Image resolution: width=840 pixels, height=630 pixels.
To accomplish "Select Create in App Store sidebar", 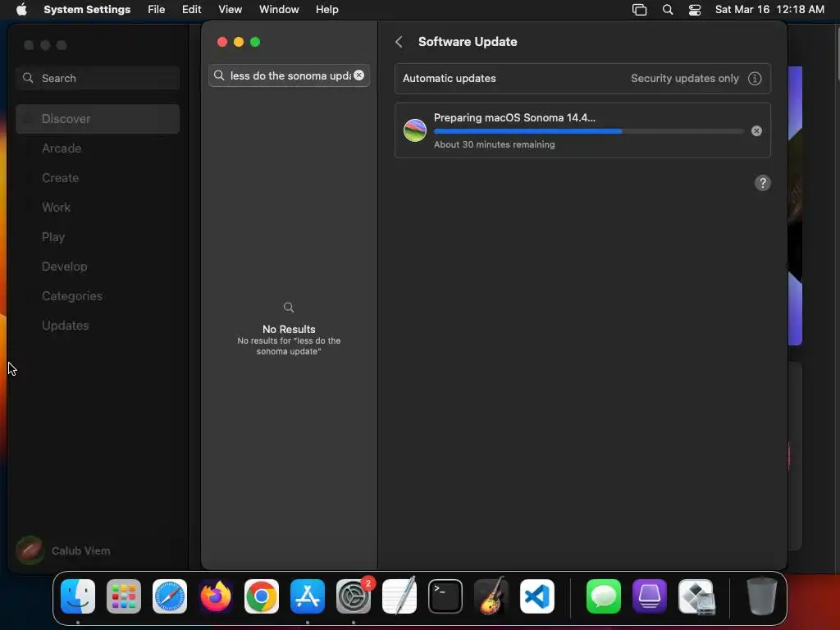I will coord(98,178).
